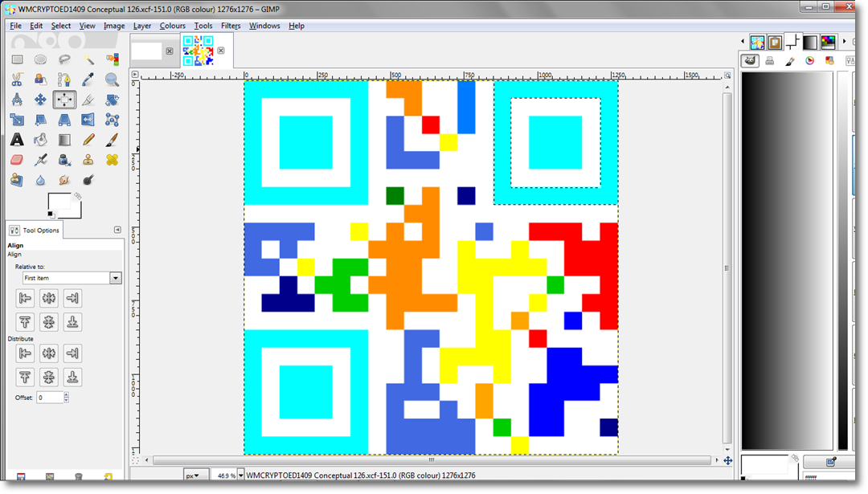The height and width of the screenshot is (494, 868).
Task: Click the foreground colour swatch in toolbox
Action: pyautogui.click(x=58, y=202)
